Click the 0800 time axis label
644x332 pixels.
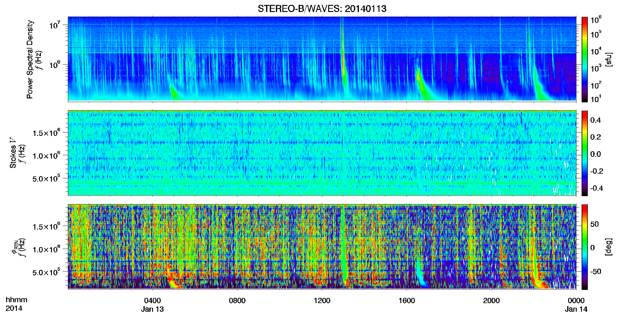(x=237, y=301)
